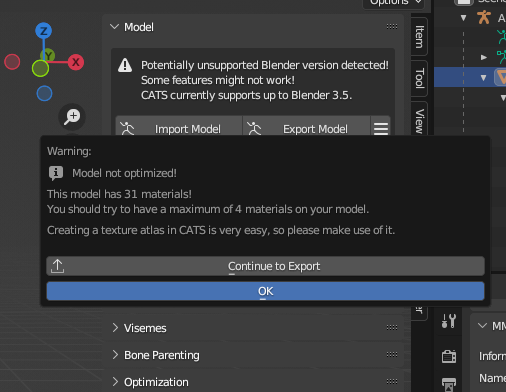Click the negative X axis gizmo circle
The image size is (506, 392).
click(x=12, y=62)
